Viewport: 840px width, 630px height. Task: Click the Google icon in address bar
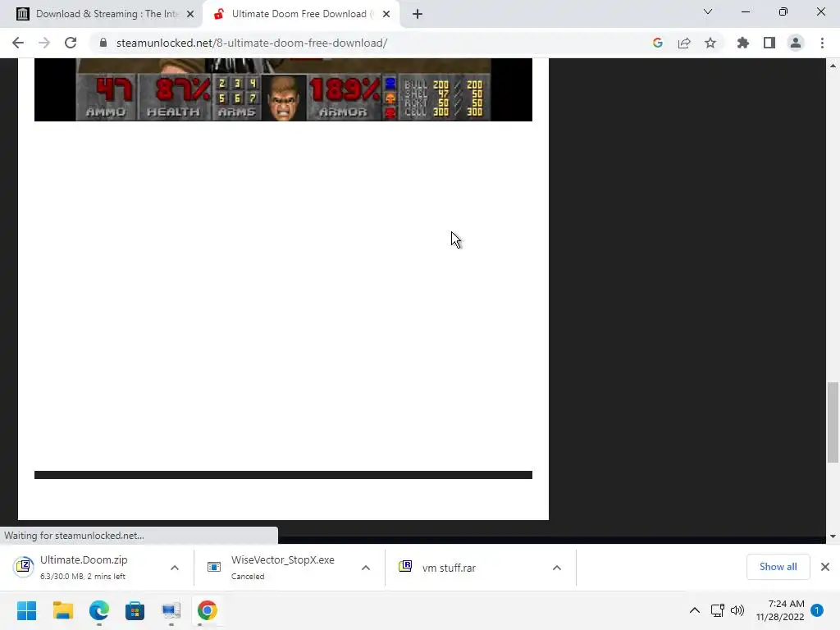658,43
